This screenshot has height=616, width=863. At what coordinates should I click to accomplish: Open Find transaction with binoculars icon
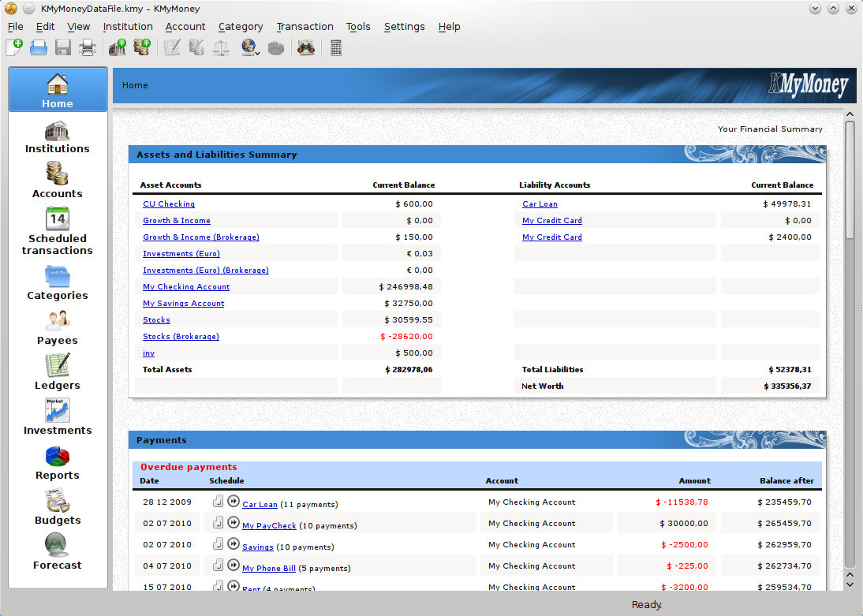[x=305, y=48]
